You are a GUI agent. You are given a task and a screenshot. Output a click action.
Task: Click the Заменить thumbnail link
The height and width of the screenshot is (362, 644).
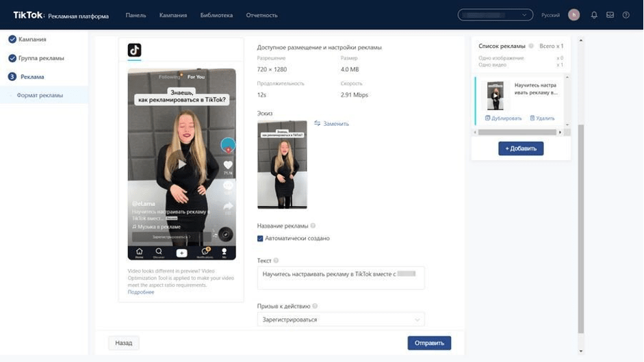332,124
